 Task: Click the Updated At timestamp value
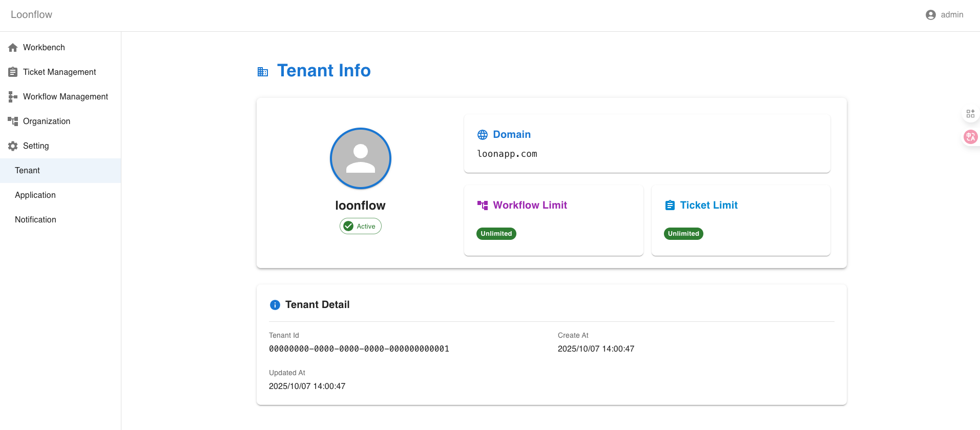307,386
